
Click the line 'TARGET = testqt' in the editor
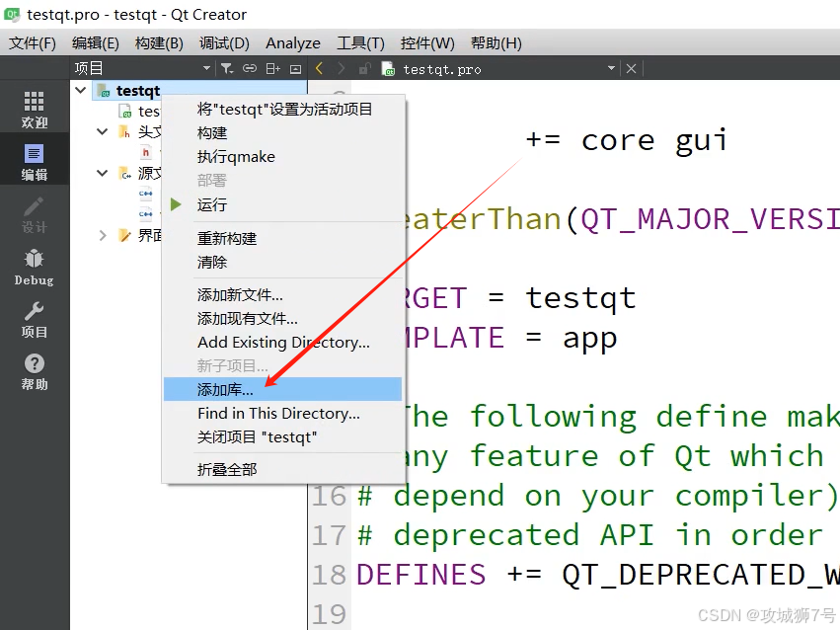pos(517,298)
